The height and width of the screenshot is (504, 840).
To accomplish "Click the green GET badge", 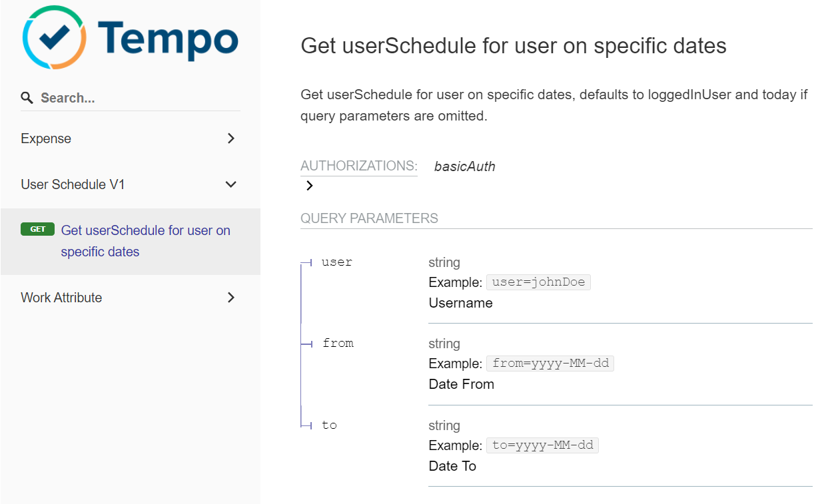I will (x=38, y=230).
